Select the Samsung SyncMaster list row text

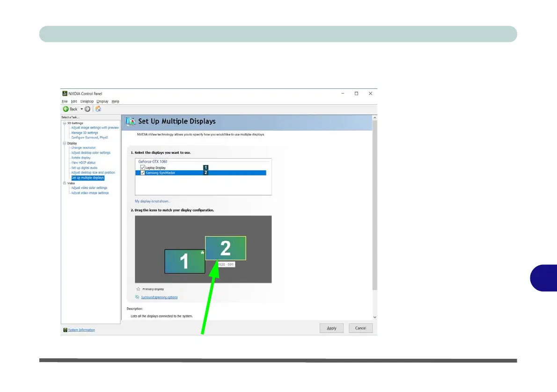coord(160,173)
